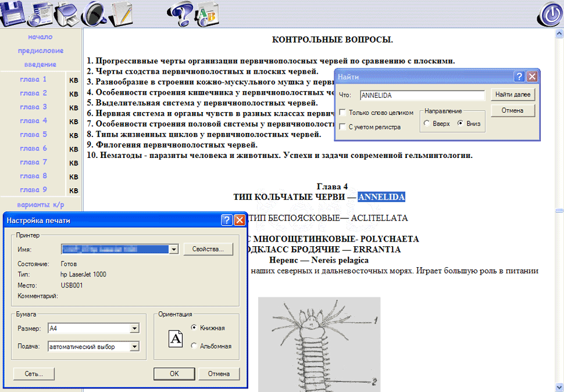This screenshot has height=392, width=564.
Task: Open КВ questions for глава 5
Action: tap(74, 135)
